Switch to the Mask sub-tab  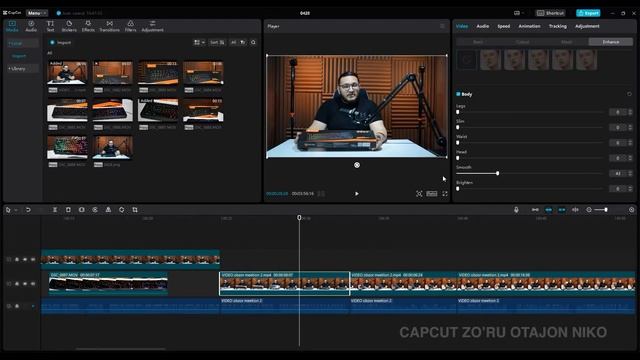coord(567,42)
